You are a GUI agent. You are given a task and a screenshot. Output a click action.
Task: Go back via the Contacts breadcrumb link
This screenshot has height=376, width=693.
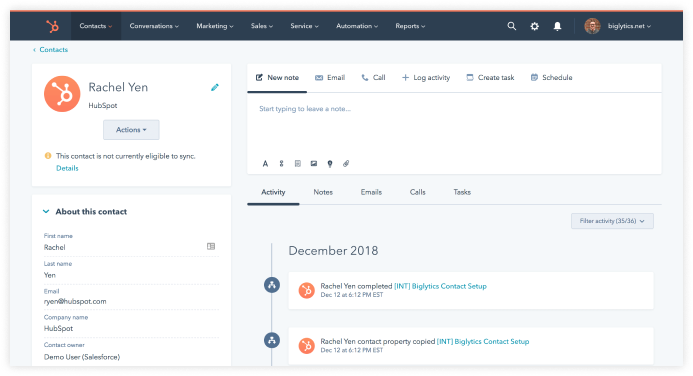pos(50,49)
